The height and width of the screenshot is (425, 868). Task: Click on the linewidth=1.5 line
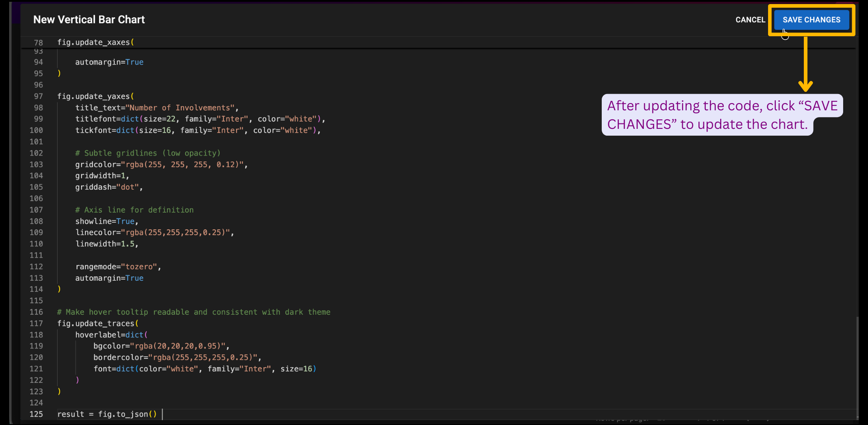pos(106,244)
